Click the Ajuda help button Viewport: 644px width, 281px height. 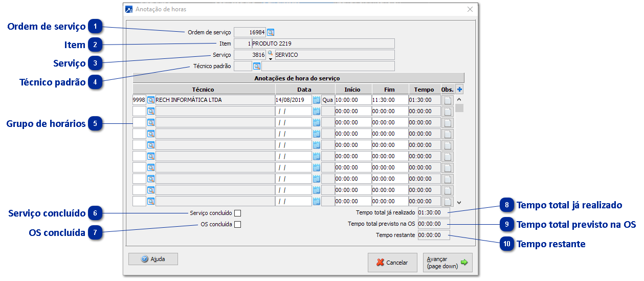[153, 259]
